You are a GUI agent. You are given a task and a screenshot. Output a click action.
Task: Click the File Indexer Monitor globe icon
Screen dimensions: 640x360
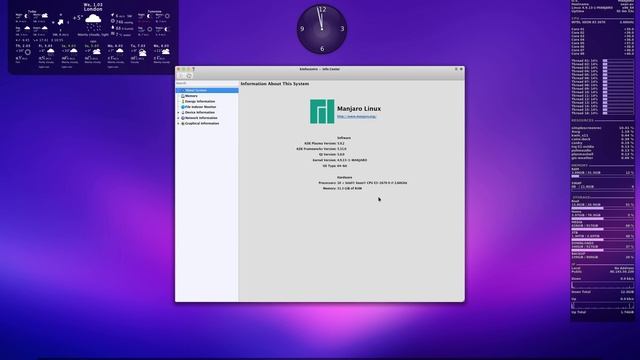click(183, 107)
